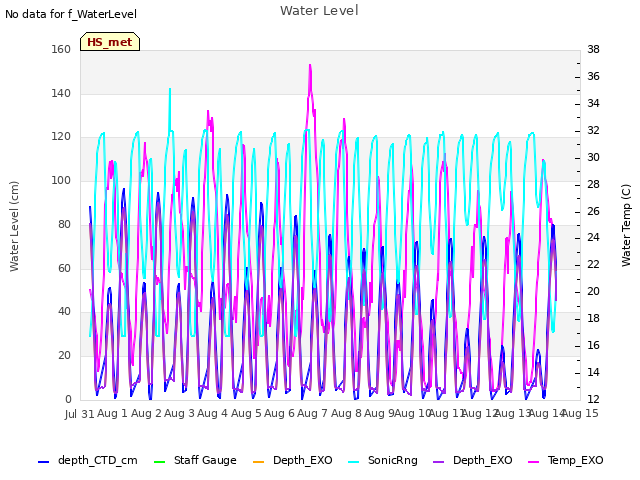The image size is (640, 480).
Task: Click the Aug 7 date tick label
Action: coord(312,413)
